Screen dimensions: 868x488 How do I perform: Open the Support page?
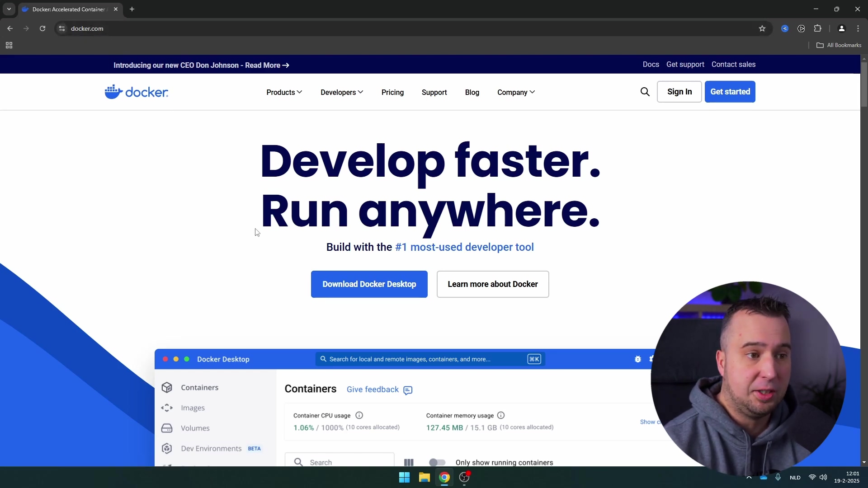click(434, 92)
